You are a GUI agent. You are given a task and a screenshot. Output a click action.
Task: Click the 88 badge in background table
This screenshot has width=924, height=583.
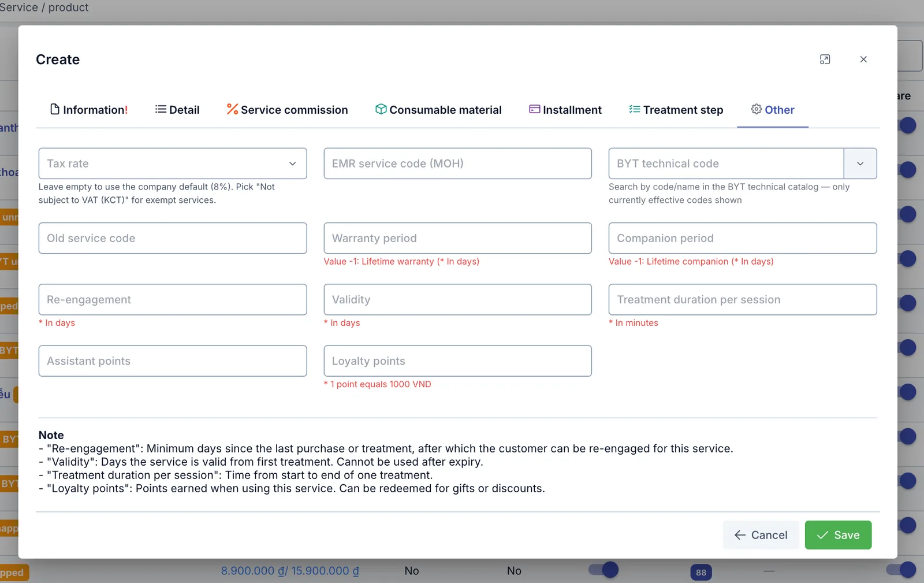701,572
